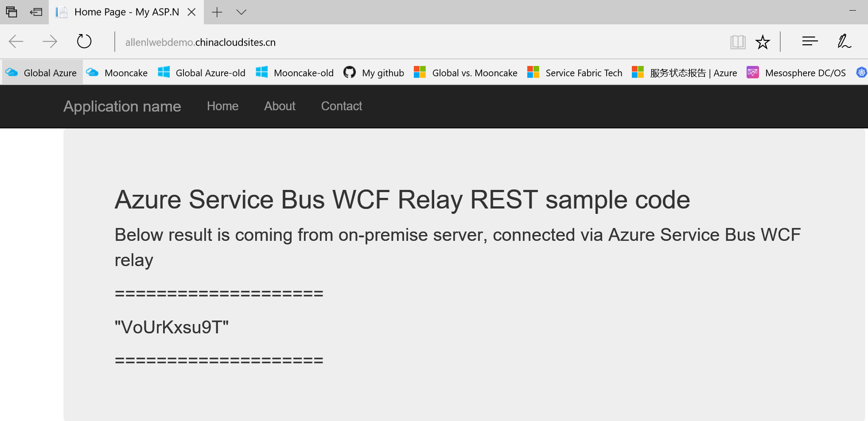Click the address bar URL
868x421 pixels.
pos(200,42)
